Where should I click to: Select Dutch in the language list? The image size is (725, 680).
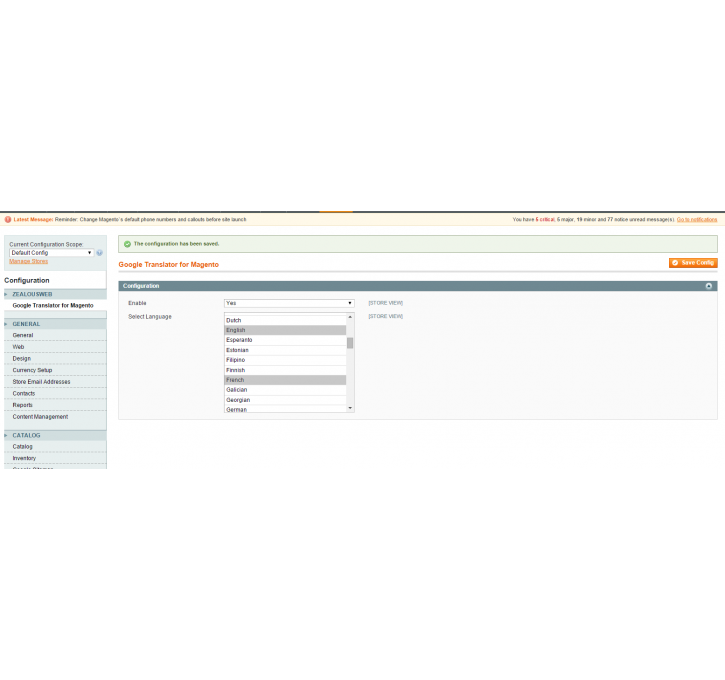(285, 320)
